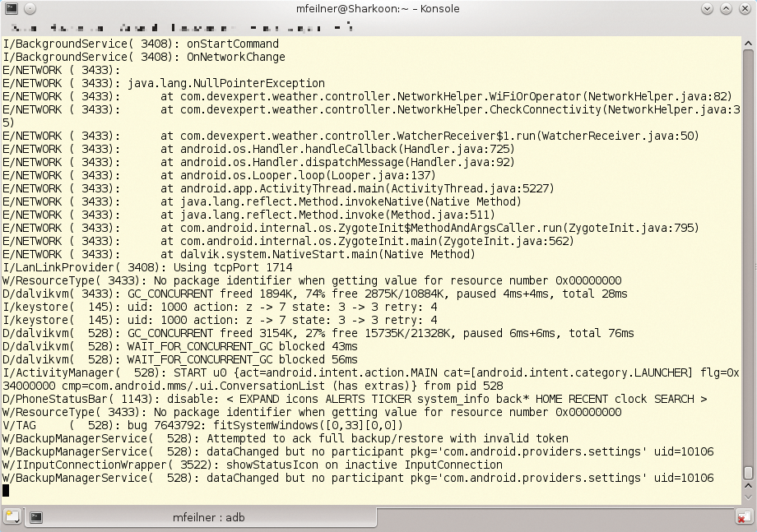Viewport: 757px width, 532px height.
Task: Open the Konsole window menu icon
Action: click(x=10, y=9)
